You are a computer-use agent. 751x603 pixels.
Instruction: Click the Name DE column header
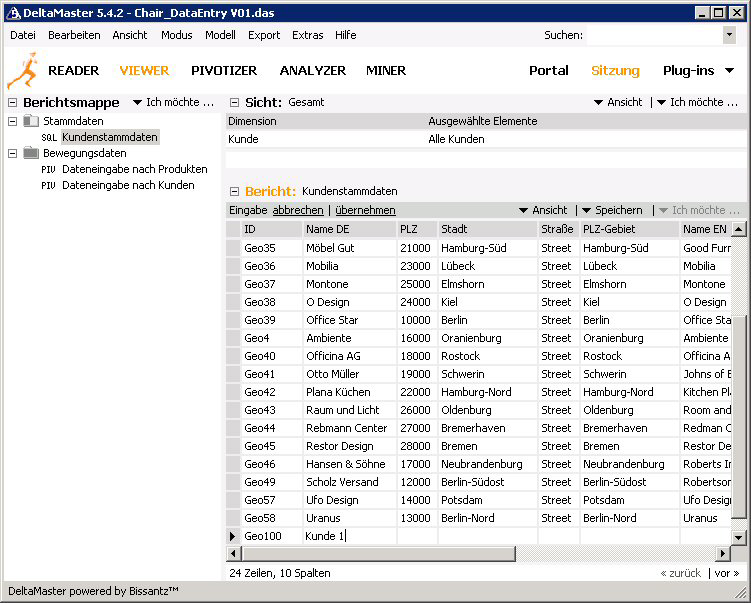point(350,229)
